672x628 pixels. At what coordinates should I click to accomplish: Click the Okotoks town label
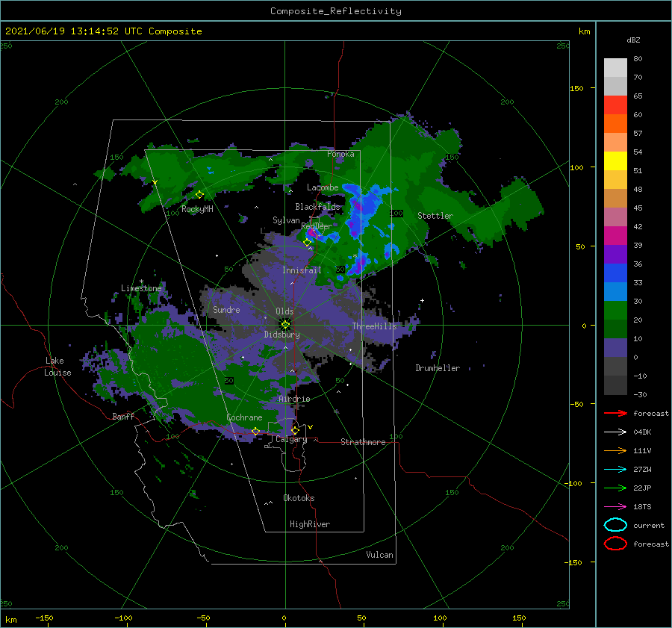(x=299, y=498)
